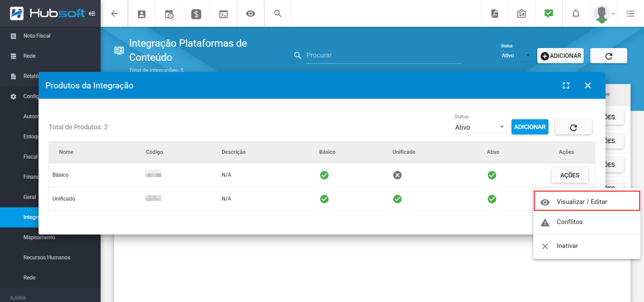Open the user avatar menu

(x=604, y=14)
